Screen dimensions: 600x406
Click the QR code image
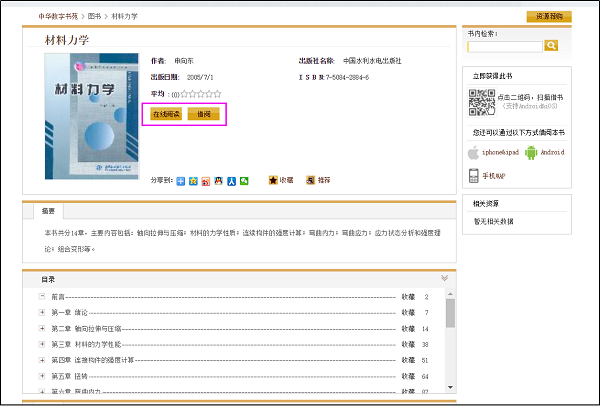[482, 101]
